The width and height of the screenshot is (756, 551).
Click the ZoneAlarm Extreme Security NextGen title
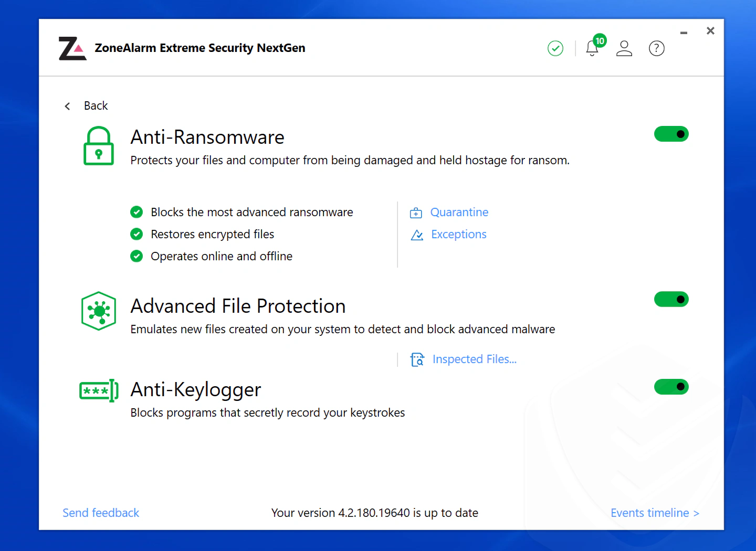[x=200, y=48]
